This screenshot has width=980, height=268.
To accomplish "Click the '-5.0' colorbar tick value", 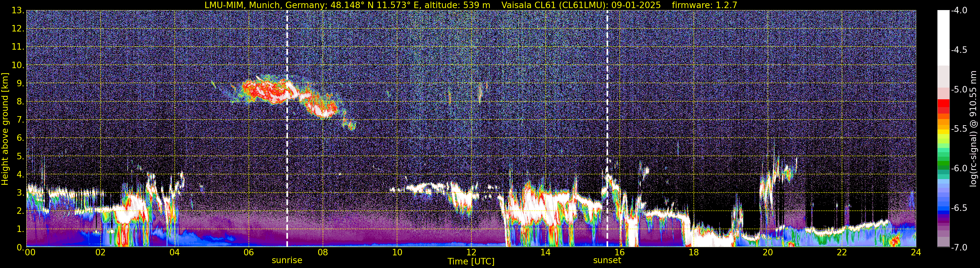I will (959, 89).
